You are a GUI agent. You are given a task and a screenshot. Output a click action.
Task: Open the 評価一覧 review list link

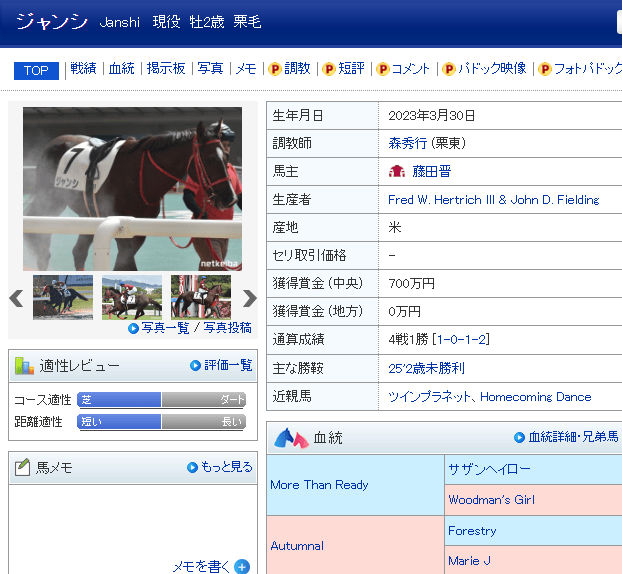pyautogui.click(x=228, y=365)
